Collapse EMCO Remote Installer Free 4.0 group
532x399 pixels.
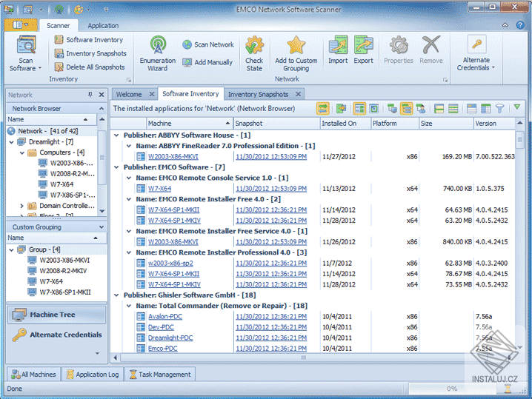pyautogui.click(x=129, y=199)
